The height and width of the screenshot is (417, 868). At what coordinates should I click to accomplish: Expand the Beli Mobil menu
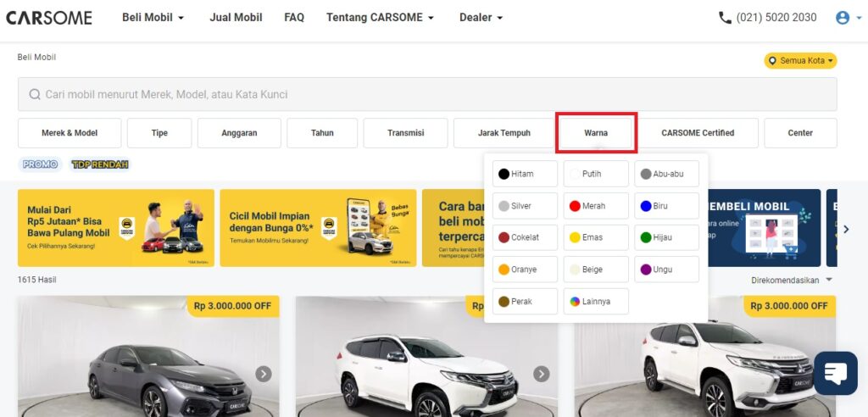tap(153, 18)
